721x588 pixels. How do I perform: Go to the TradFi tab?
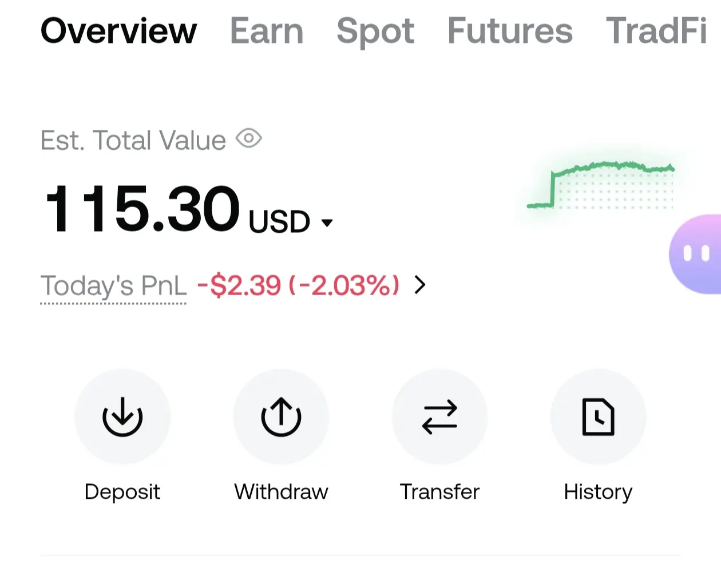tap(656, 31)
